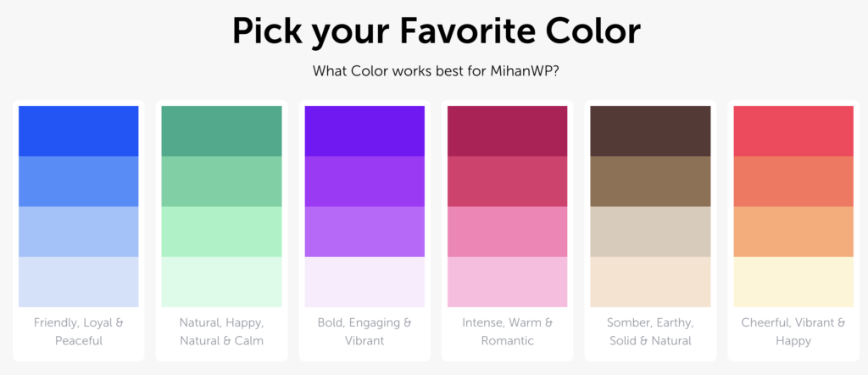
Task: Click the Intense, Warm & Romantic label
Action: coord(507,331)
